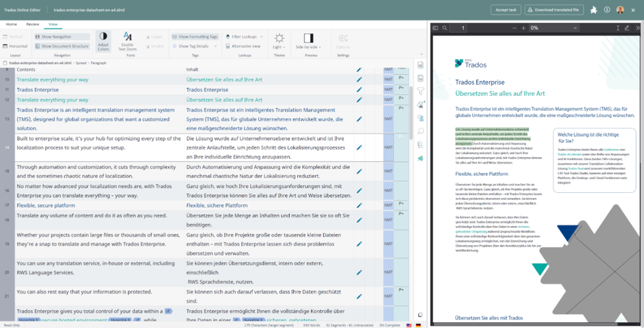
Task: Click the Adapt Colors icon
Action: [103, 40]
